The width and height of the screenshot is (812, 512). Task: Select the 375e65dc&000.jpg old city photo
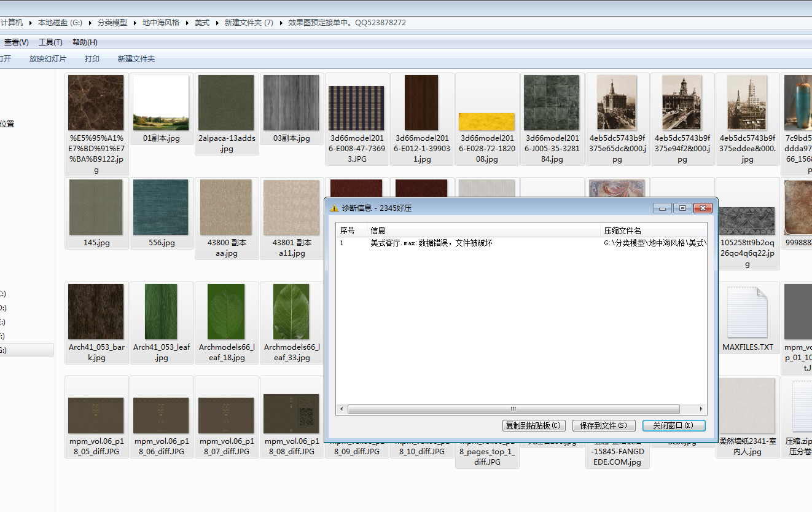(617, 103)
